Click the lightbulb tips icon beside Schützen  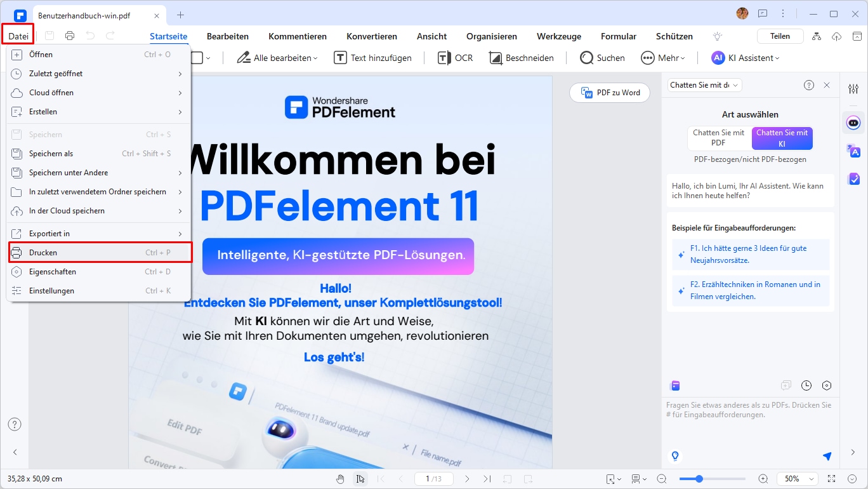tap(718, 36)
